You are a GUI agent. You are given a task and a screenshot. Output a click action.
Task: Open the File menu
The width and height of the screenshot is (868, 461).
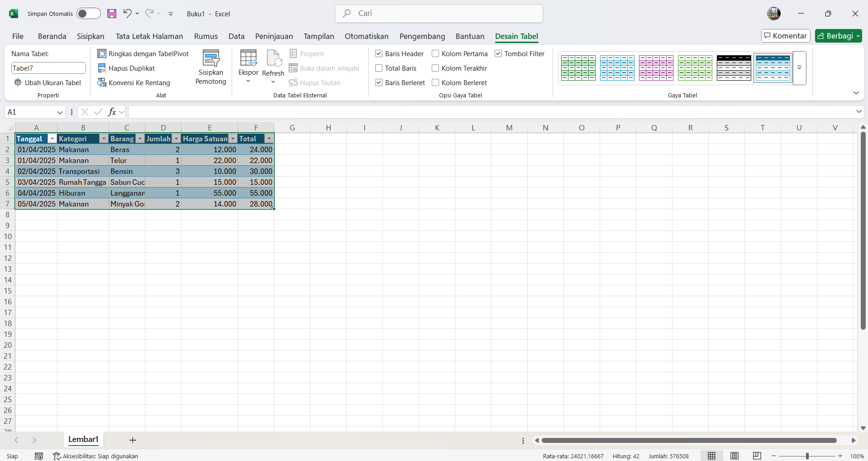pyautogui.click(x=18, y=36)
